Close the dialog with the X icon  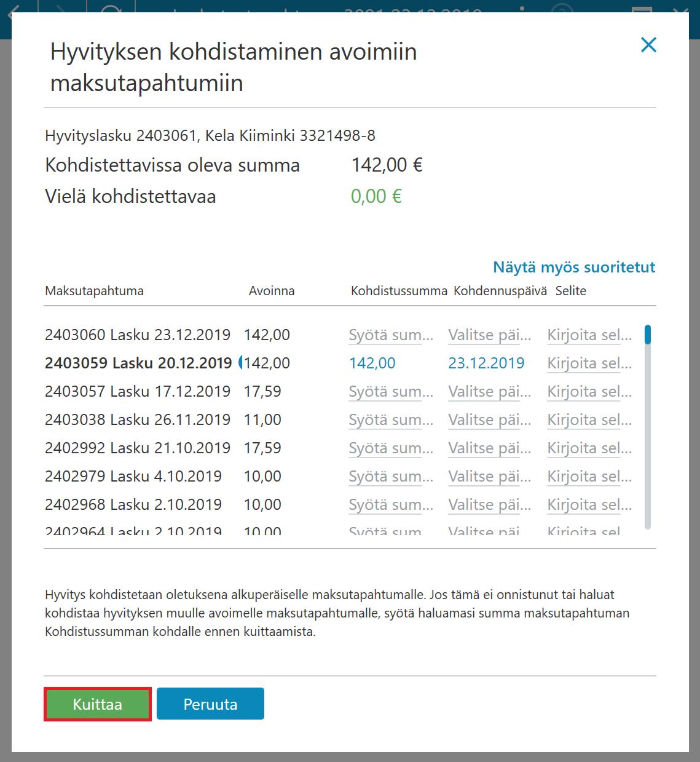point(648,44)
